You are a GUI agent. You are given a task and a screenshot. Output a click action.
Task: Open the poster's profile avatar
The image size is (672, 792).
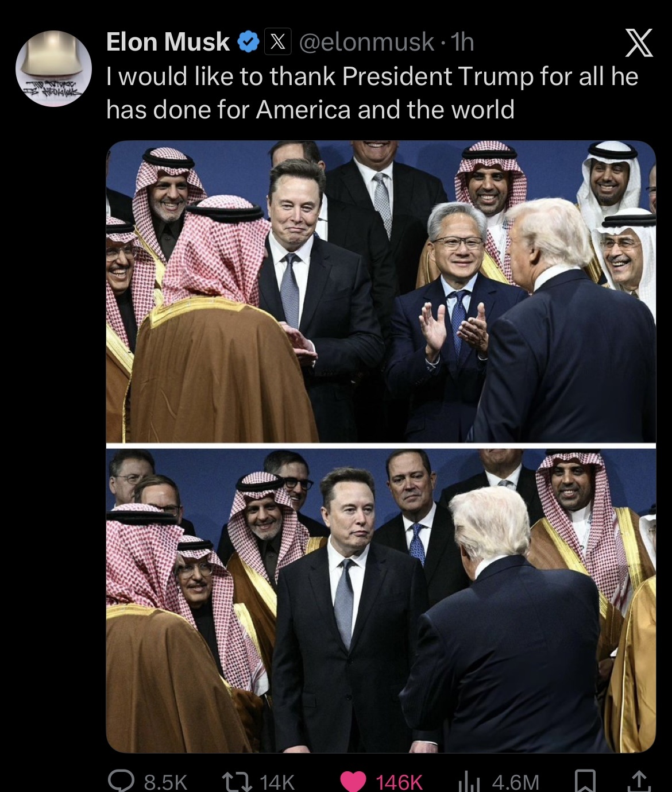[53, 68]
